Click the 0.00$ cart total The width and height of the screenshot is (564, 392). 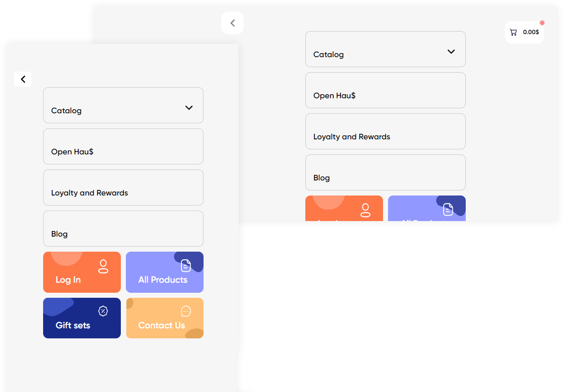click(531, 32)
